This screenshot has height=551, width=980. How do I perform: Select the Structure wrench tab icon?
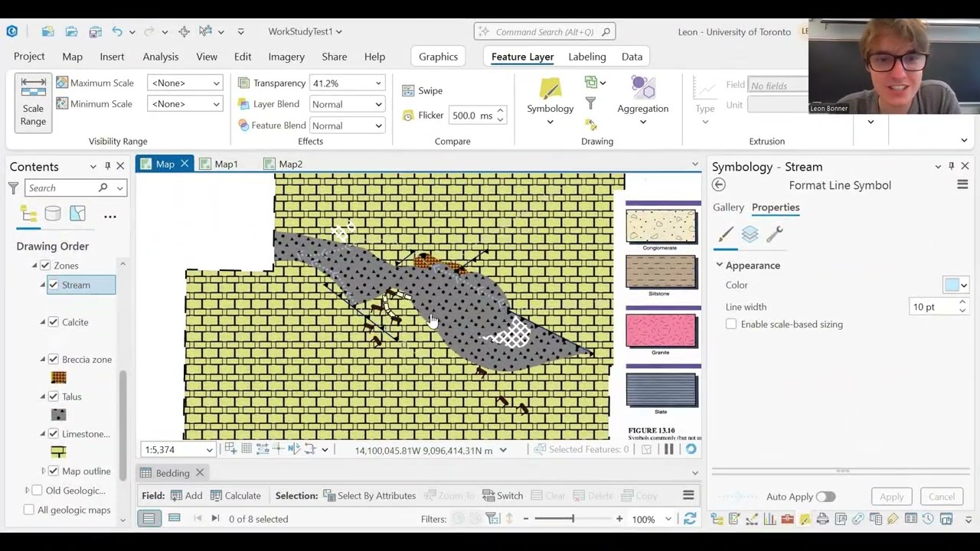774,234
